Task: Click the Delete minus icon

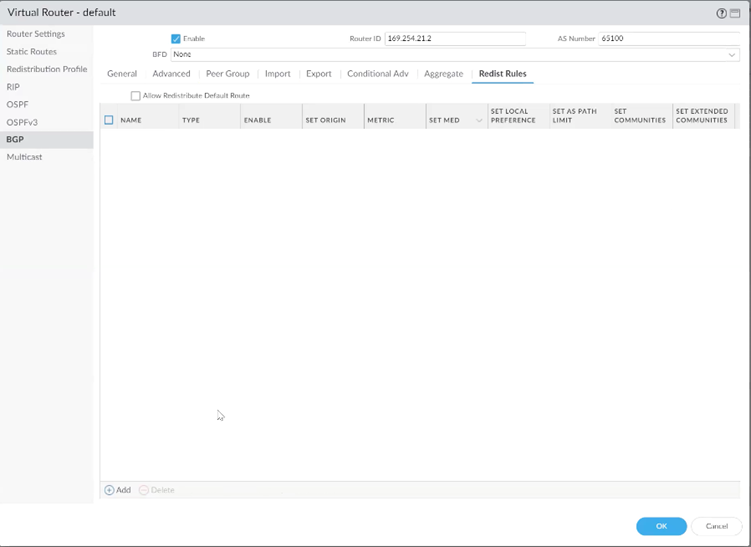Action: click(x=144, y=490)
